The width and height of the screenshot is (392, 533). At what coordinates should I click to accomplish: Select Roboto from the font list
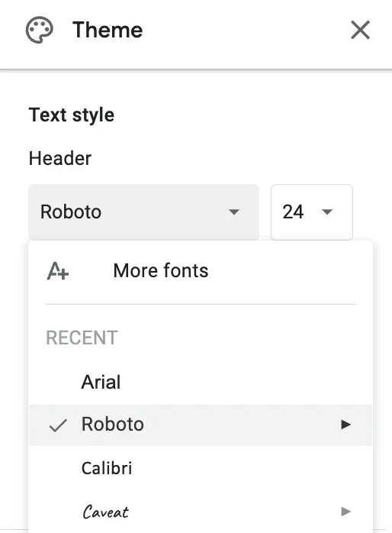coord(201,425)
